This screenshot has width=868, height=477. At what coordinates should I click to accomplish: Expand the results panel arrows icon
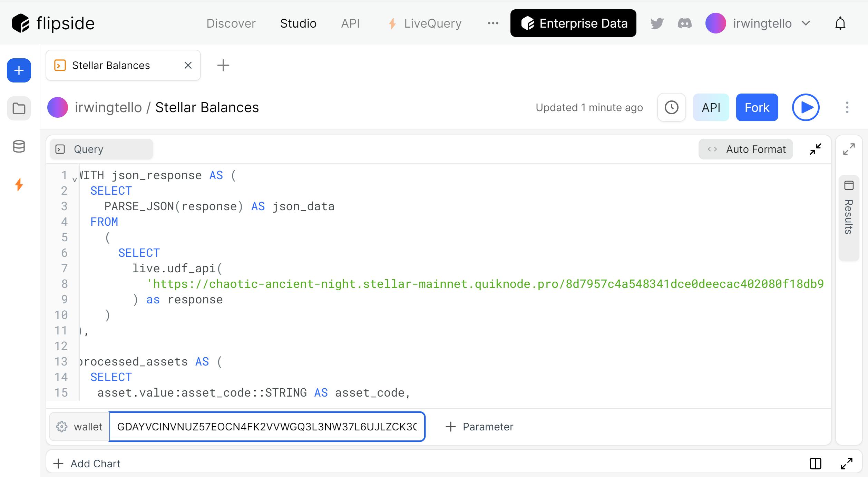(x=849, y=149)
